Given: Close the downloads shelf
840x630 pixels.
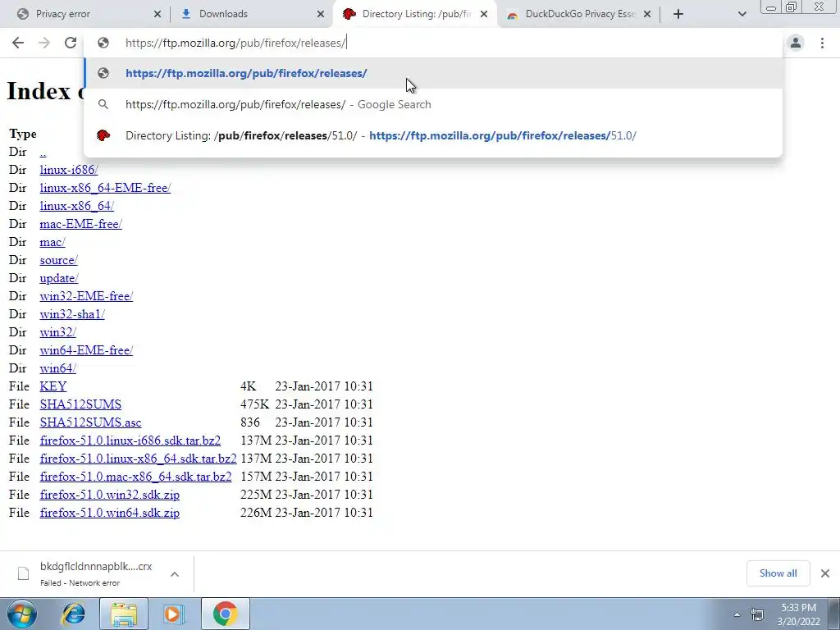Looking at the screenshot, I should pos(825,573).
